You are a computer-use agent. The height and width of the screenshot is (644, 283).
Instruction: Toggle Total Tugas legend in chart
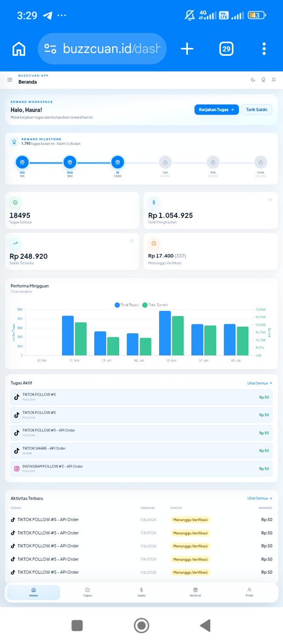click(x=126, y=305)
